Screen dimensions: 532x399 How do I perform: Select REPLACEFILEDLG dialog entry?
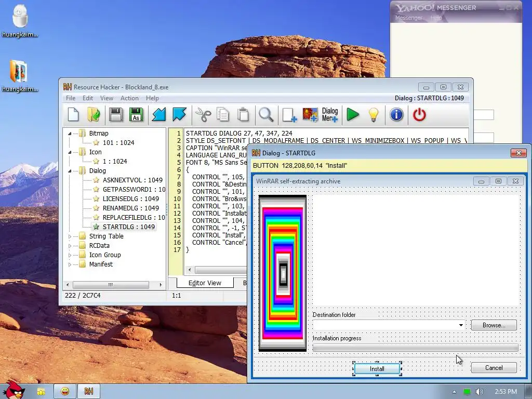(134, 218)
